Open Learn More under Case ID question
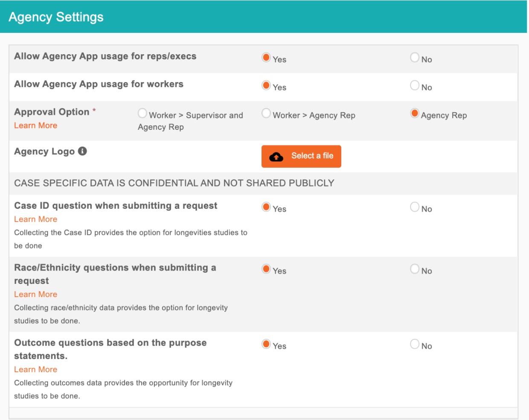This screenshot has height=420, width=529. pyautogui.click(x=36, y=219)
